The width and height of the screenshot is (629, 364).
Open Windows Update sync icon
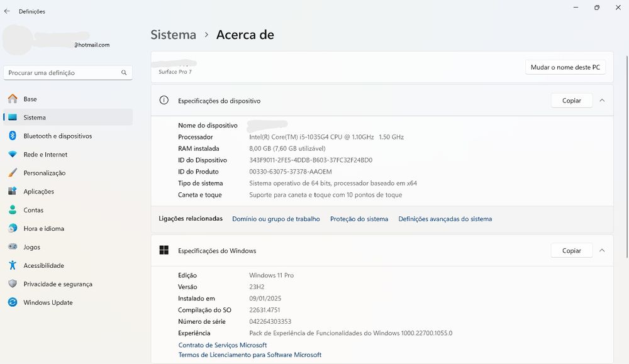tap(13, 302)
